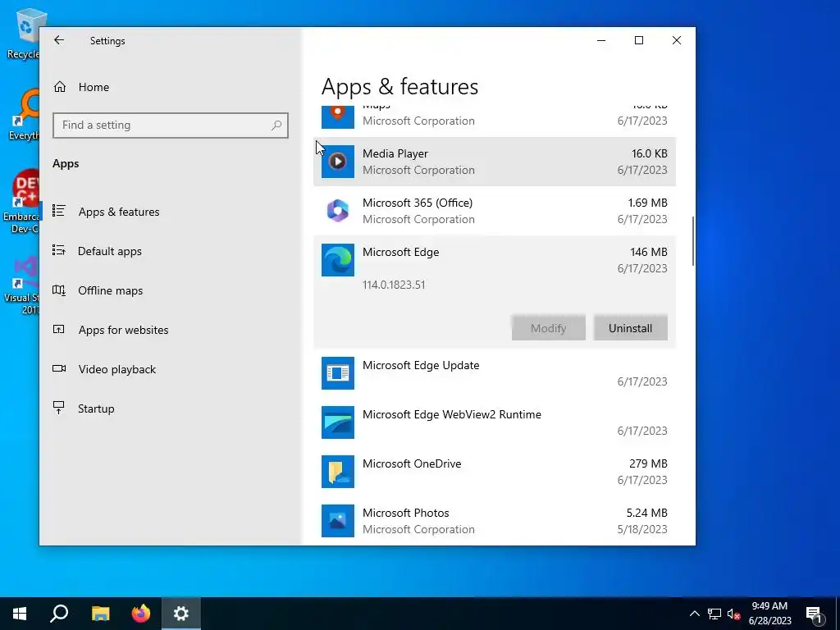This screenshot has height=630, width=840.
Task: Close the Settings window
Action: pos(677,40)
